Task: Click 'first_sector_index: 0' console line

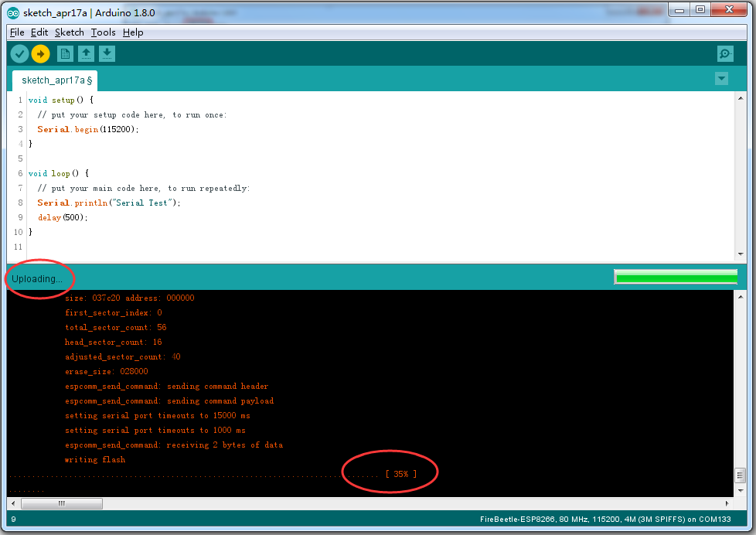Action: pyautogui.click(x=114, y=312)
